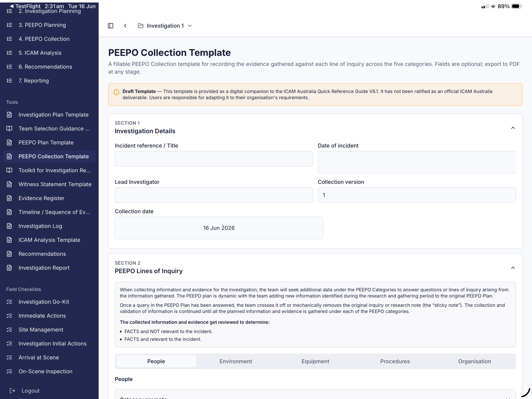
Task: Go to 6. Recommendations step
Action: pos(49,67)
